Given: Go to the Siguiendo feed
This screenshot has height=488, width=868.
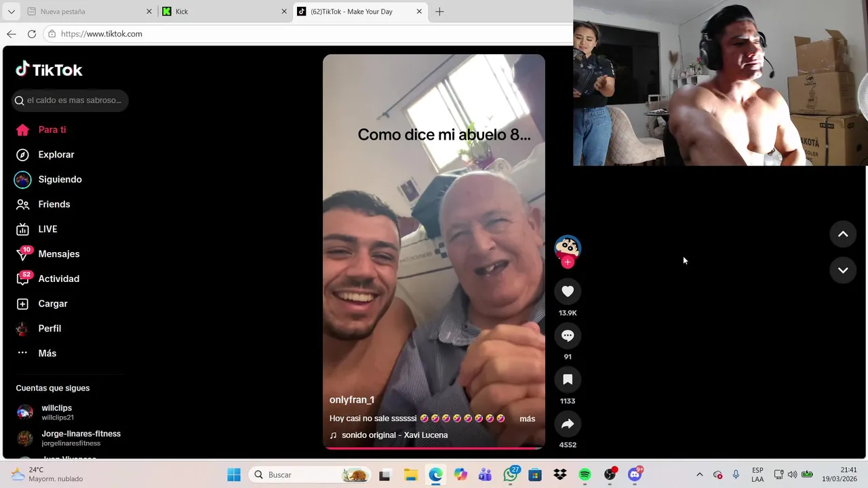Looking at the screenshot, I should point(48,180).
